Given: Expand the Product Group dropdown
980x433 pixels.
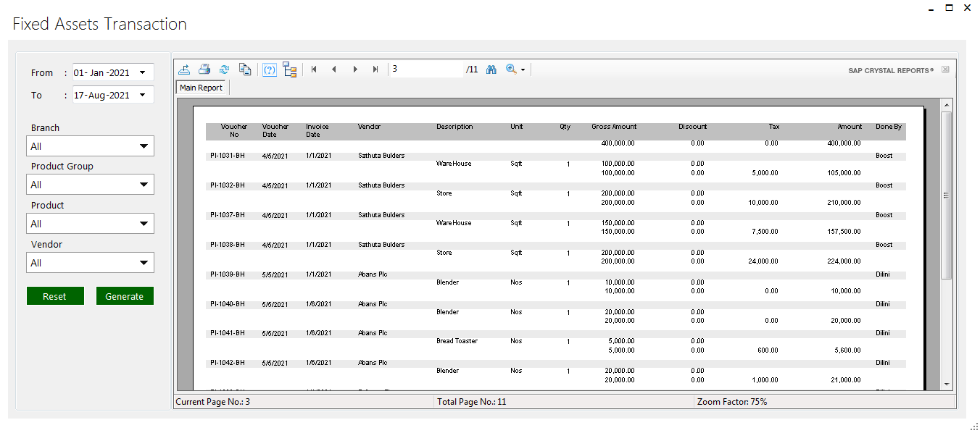Looking at the screenshot, I should (x=144, y=185).
